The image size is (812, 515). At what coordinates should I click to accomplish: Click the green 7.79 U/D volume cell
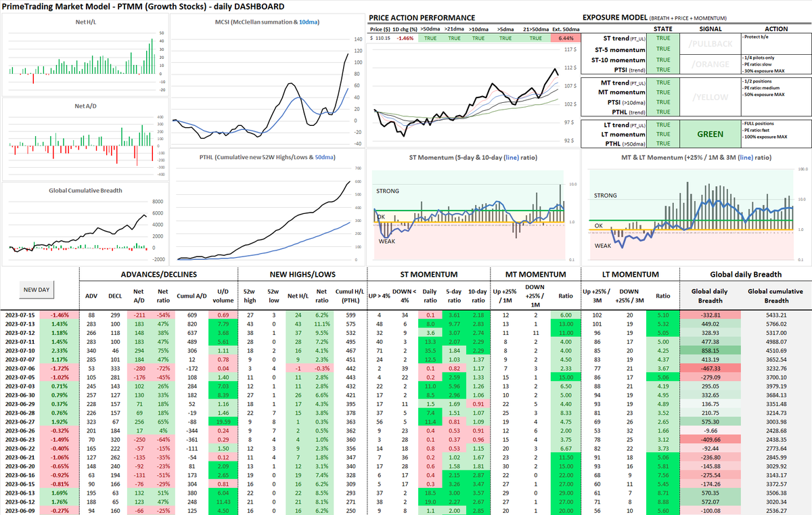[223, 324]
